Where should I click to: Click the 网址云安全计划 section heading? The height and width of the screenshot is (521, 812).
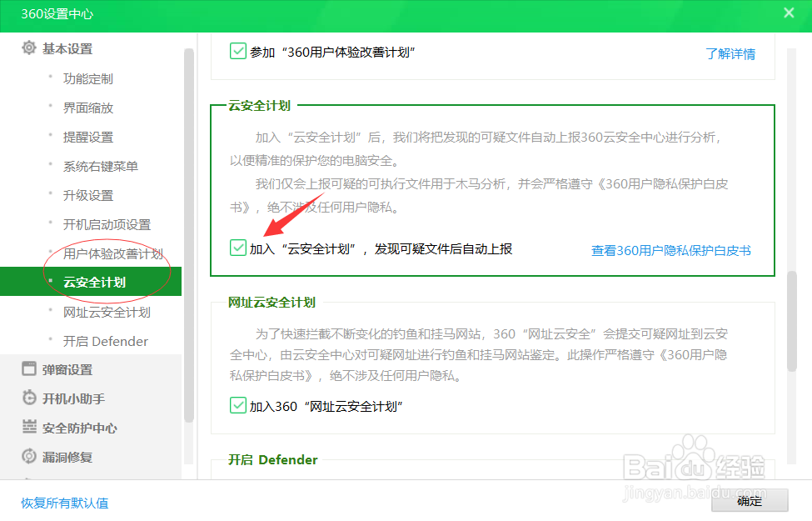[271, 303]
